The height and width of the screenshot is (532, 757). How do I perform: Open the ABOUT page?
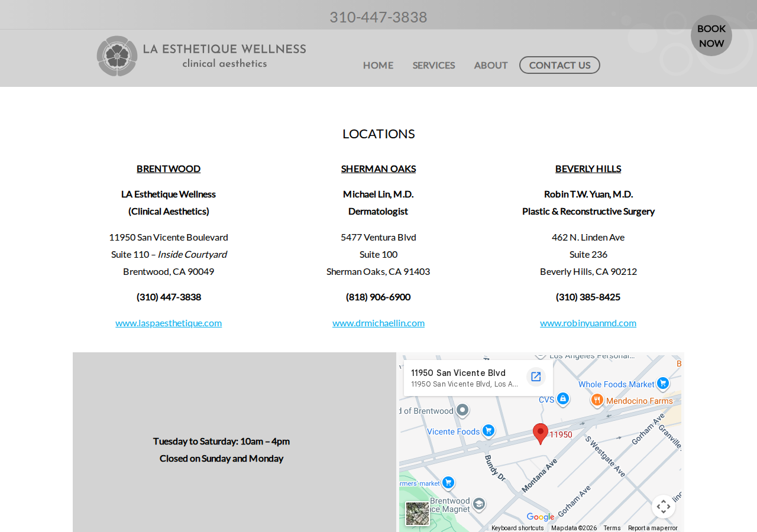coord(491,65)
